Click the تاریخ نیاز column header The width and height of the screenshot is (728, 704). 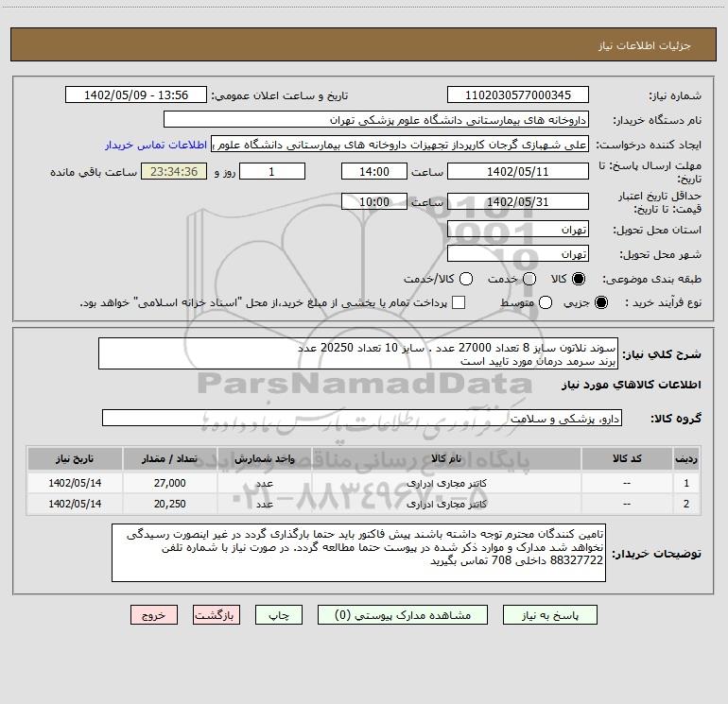(x=75, y=458)
